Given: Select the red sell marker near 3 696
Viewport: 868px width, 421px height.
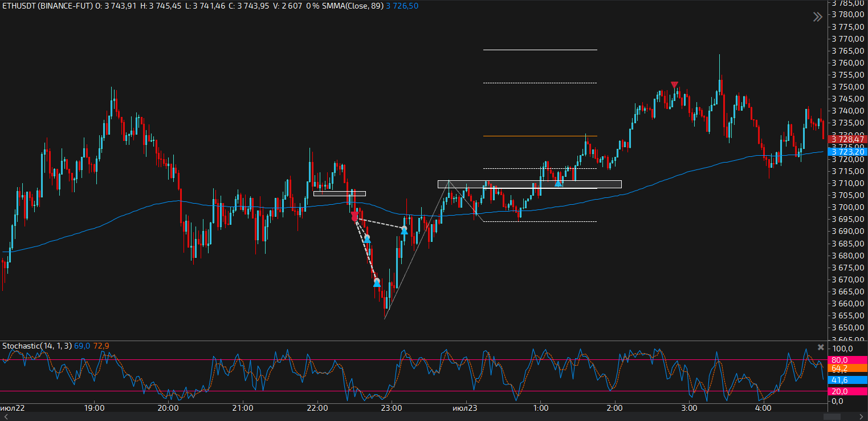Looking at the screenshot, I should (354, 217).
